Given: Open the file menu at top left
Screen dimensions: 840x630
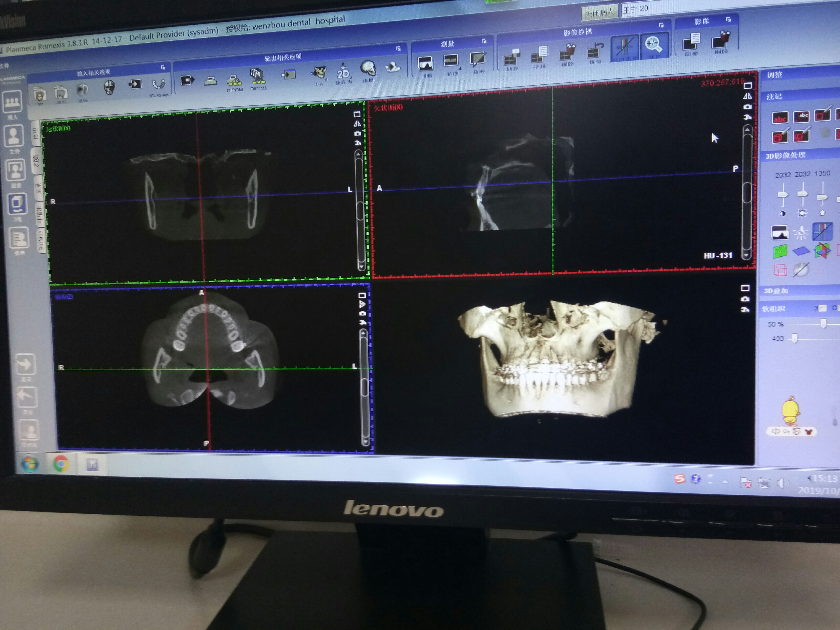Looking at the screenshot, I should (5, 66).
